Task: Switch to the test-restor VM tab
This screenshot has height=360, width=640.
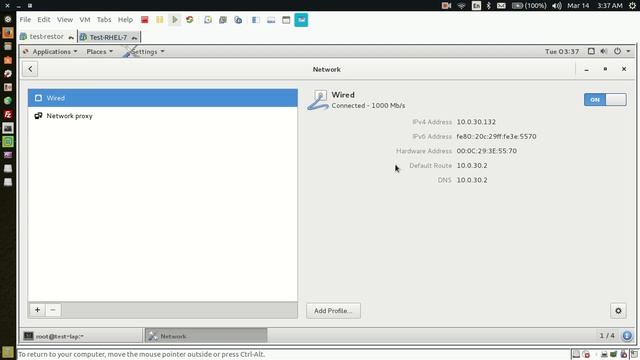Action: (x=47, y=37)
